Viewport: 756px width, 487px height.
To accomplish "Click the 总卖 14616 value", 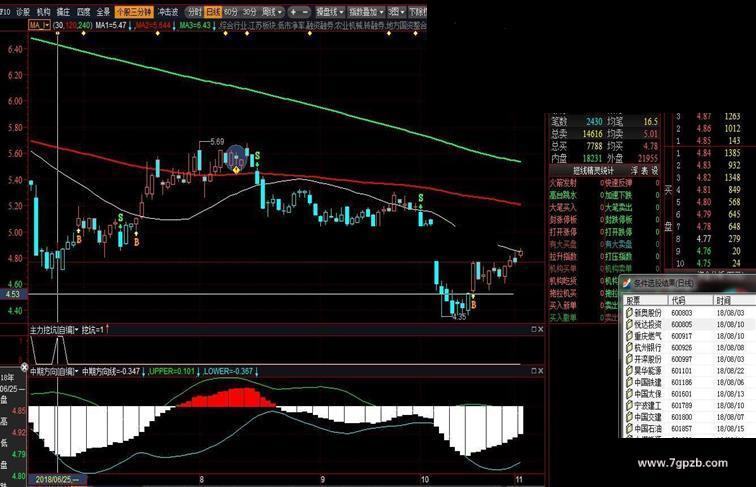I will click(592, 134).
